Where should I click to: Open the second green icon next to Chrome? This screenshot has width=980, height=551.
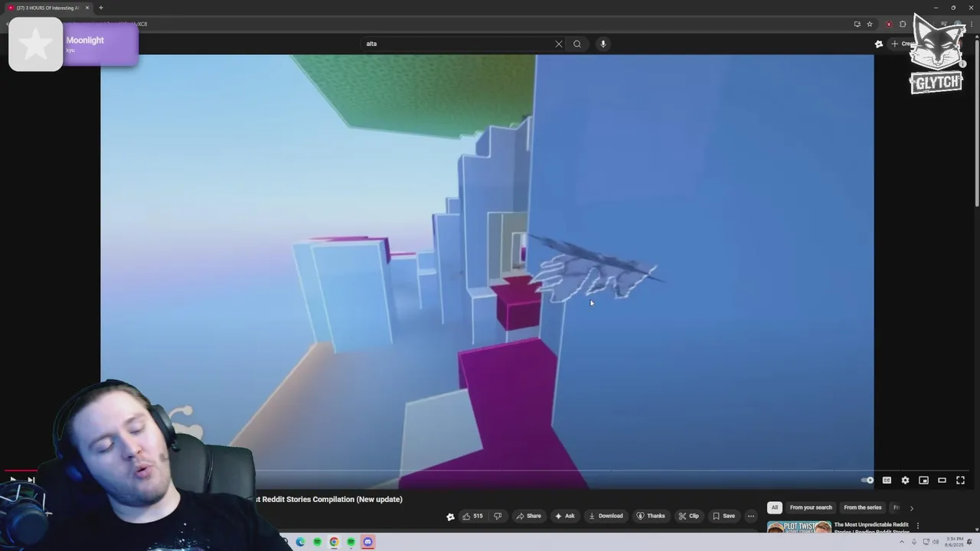point(351,542)
